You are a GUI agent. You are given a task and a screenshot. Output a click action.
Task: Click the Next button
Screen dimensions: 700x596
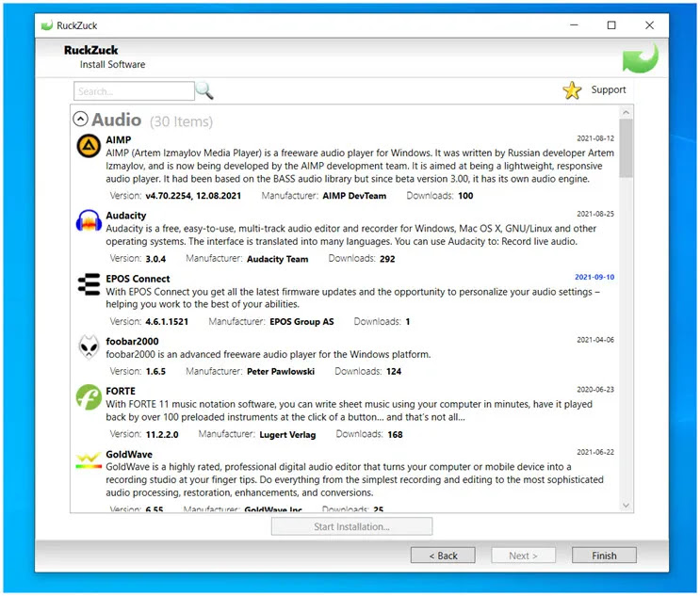[523, 556]
